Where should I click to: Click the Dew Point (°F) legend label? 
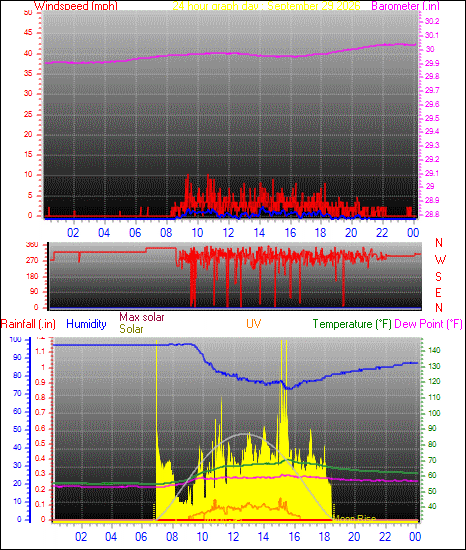pyautogui.click(x=428, y=324)
